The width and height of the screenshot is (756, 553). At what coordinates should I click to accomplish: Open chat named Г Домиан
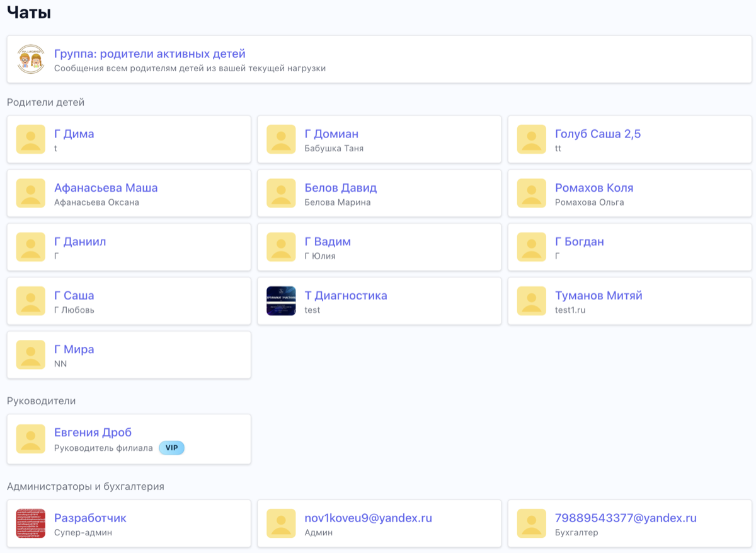331,134
